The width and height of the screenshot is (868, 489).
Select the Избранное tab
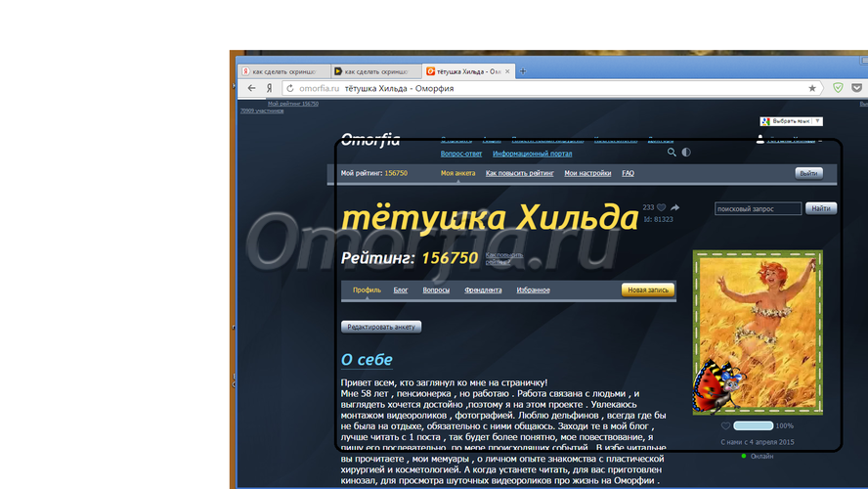pos(533,290)
